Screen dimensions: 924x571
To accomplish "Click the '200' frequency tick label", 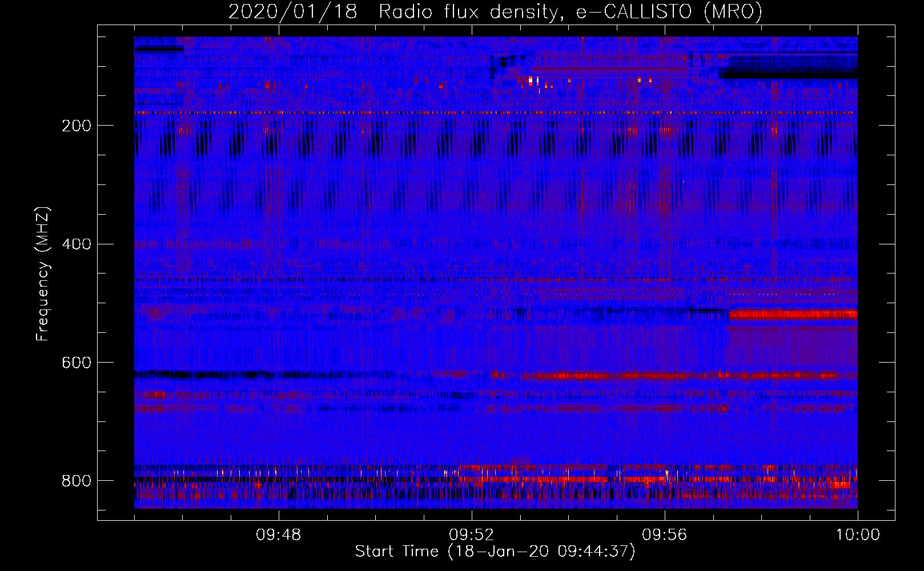I will coord(76,126).
